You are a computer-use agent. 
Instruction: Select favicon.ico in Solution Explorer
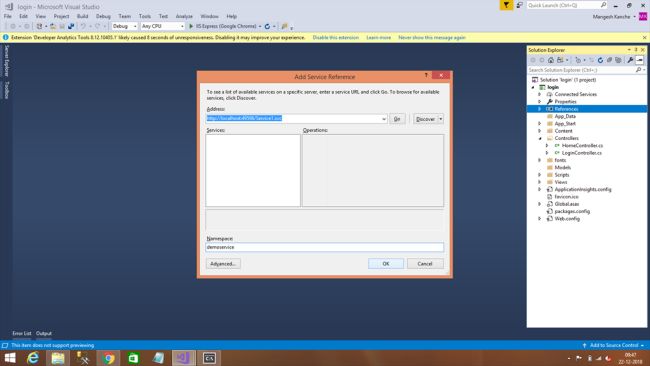(566, 196)
